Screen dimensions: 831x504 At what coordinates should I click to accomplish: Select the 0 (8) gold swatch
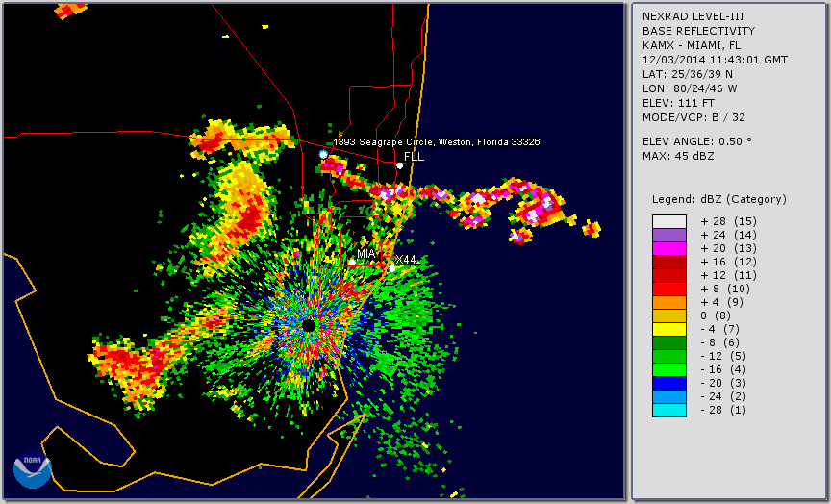click(669, 315)
